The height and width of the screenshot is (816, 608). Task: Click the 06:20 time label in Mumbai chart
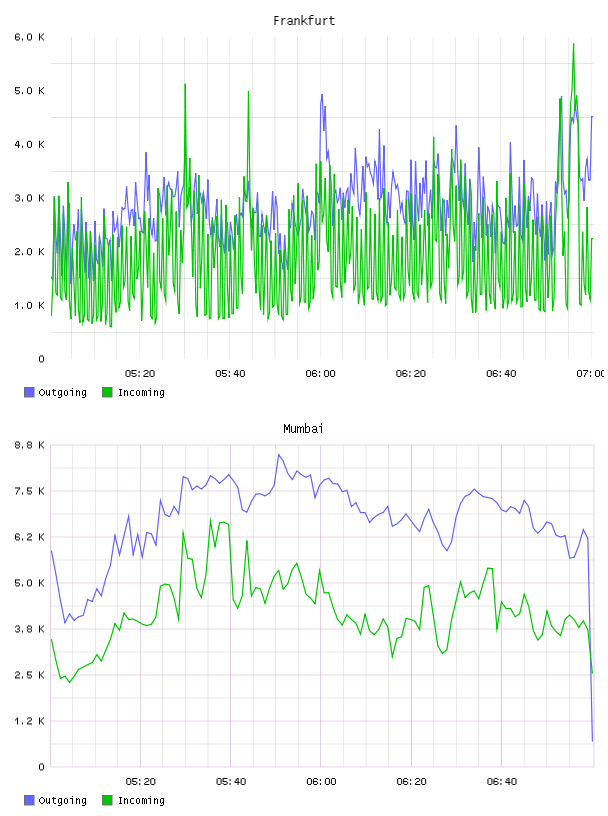(411, 781)
